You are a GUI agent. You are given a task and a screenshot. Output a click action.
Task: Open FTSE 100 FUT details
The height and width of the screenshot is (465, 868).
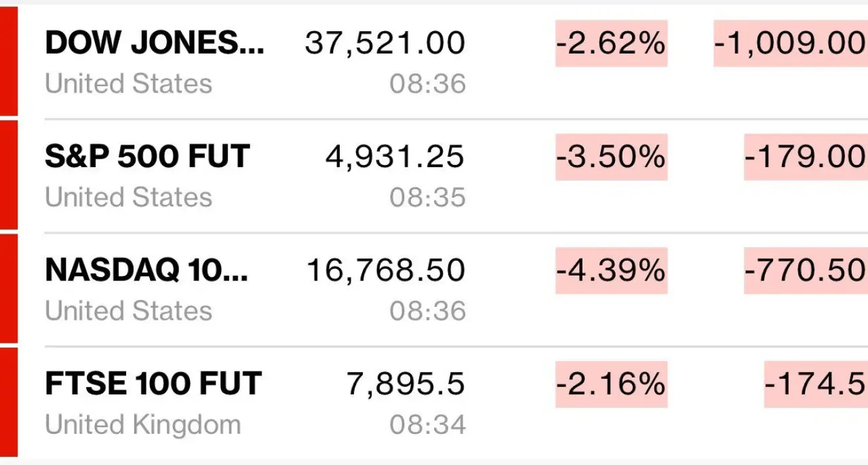click(153, 384)
